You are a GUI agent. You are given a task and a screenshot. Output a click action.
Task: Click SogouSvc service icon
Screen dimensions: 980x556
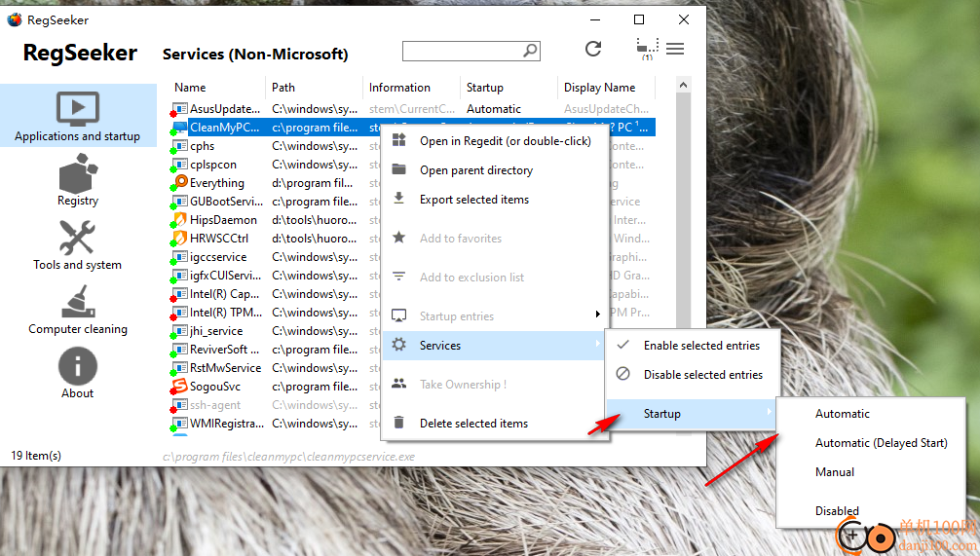pos(180,386)
